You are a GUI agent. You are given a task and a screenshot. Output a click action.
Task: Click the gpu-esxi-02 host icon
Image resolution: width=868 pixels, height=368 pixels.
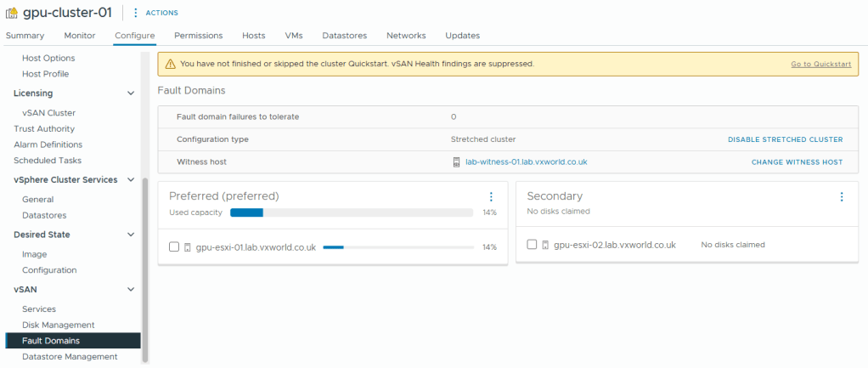(x=544, y=245)
